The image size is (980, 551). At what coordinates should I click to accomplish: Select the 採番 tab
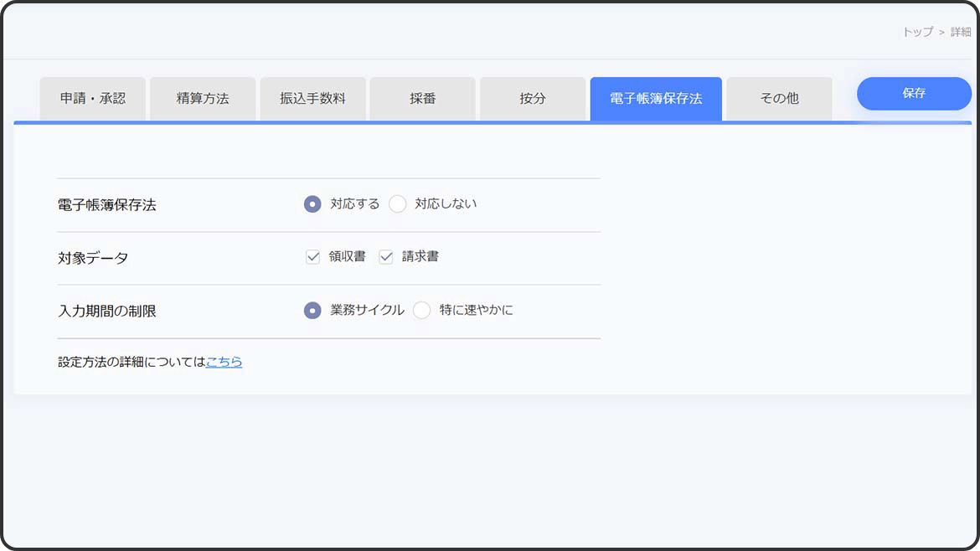[422, 99]
